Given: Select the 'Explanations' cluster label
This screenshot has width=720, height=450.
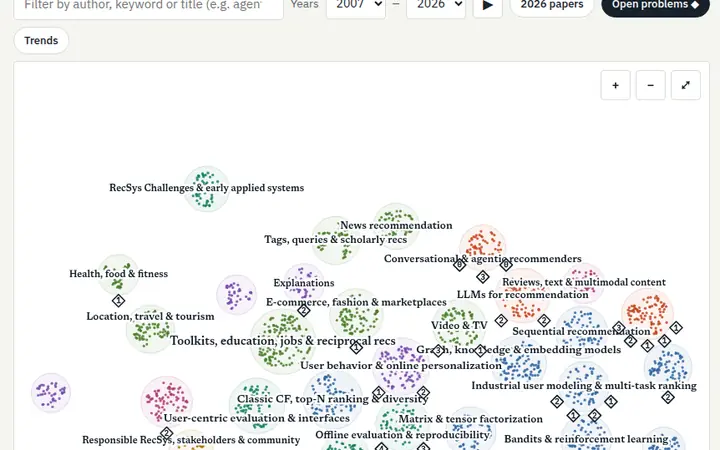Looking at the screenshot, I should point(304,283).
